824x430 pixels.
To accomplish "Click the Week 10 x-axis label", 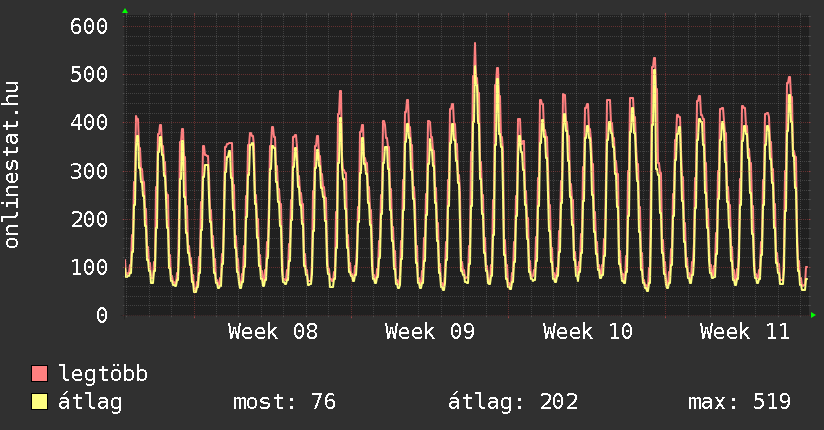I will click(x=587, y=332).
